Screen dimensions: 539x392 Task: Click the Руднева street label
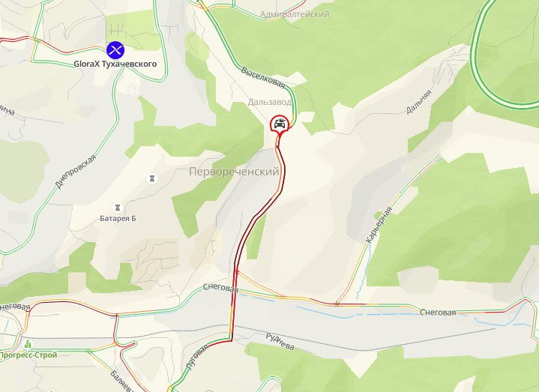pos(280,342)
